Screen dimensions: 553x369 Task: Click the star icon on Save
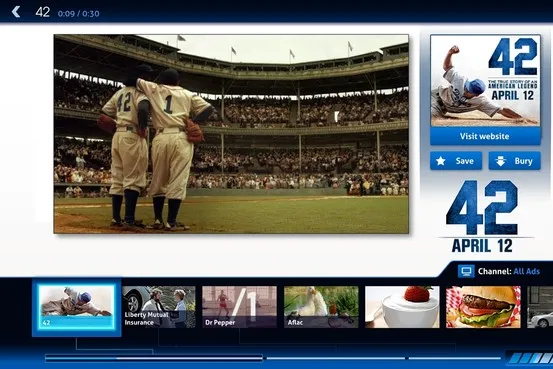(440, 161)
